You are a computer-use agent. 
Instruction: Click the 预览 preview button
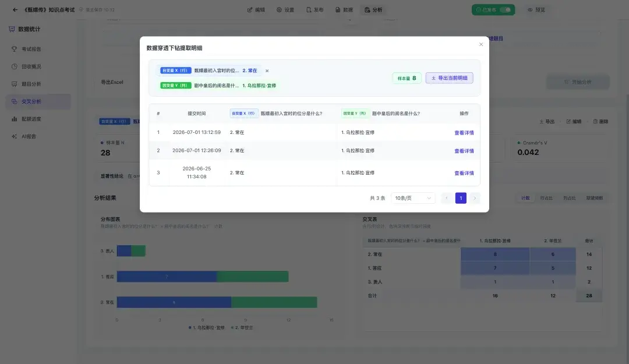coord(536,10)
